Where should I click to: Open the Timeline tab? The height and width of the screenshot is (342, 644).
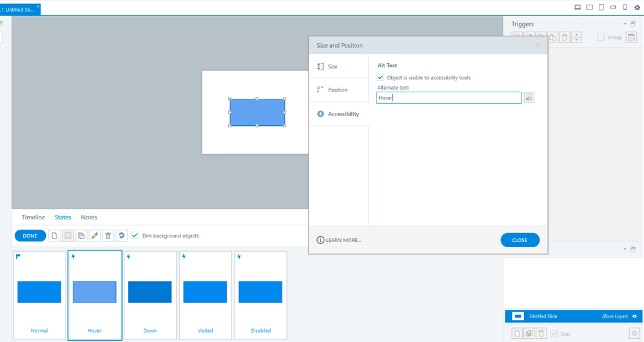point(34,217)
